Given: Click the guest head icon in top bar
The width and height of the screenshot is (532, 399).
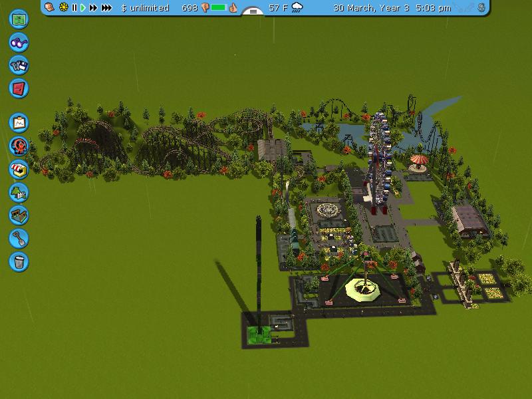Looking at the screenshot, I should [x=481, y=7].
